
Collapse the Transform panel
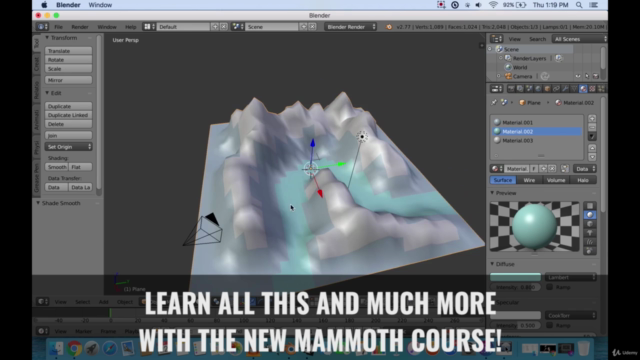47,38
